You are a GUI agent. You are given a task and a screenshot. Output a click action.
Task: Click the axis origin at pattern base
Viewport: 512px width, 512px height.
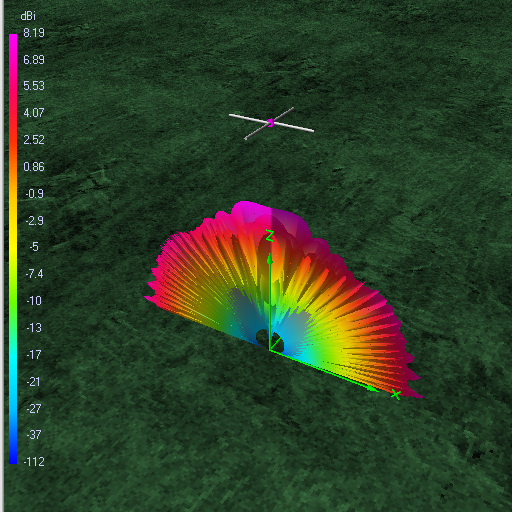(x=269, y=350)
